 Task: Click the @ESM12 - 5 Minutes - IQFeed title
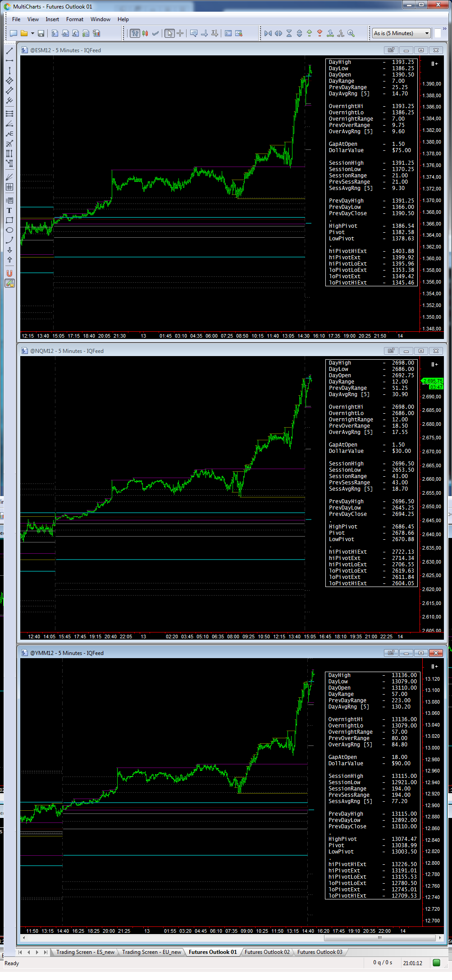[x=65, y=50]
